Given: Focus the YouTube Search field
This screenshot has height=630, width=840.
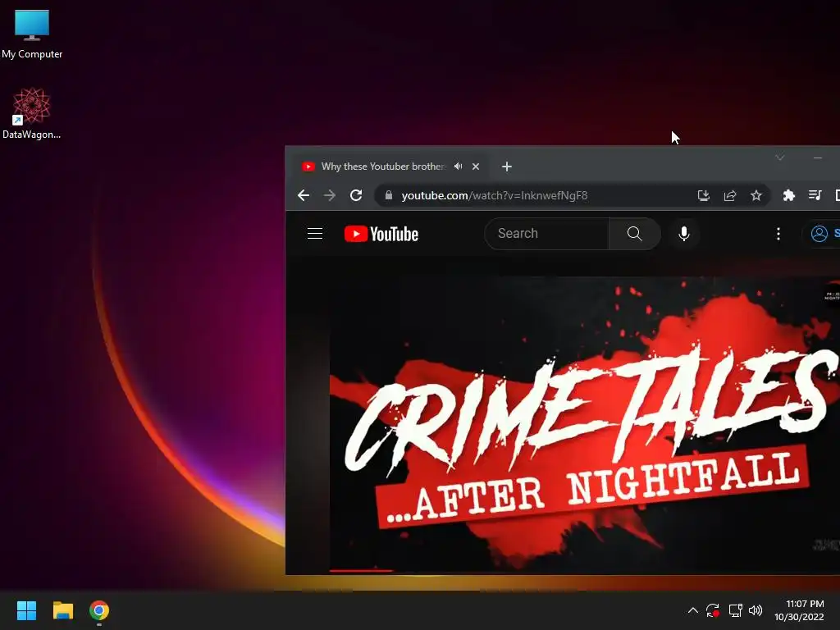Looking at the screenshot, I should pyautogui.click(x=546, y=234).
